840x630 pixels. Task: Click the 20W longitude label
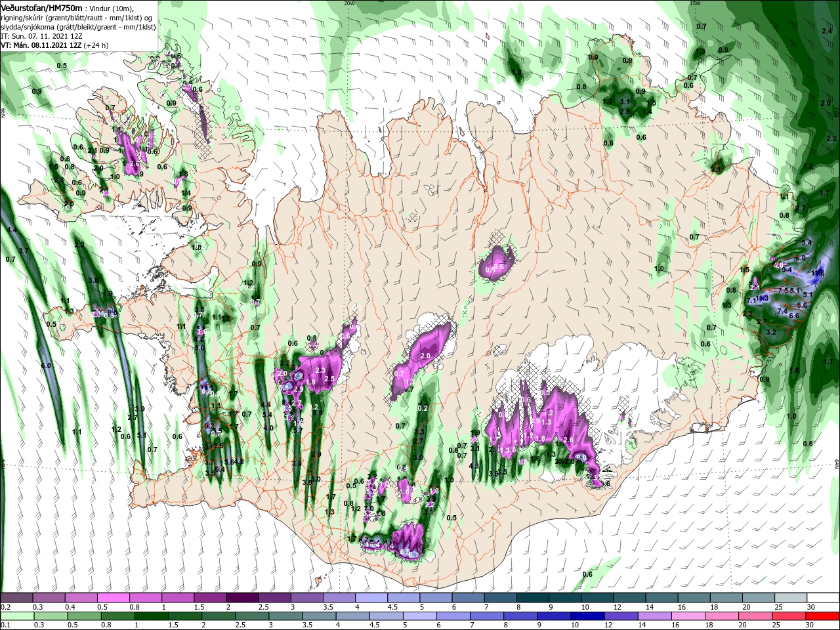(349, 3)
